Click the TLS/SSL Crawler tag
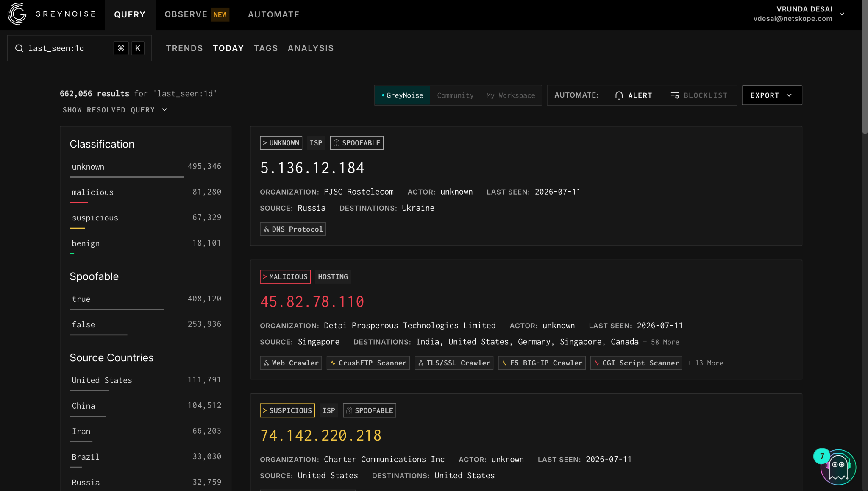 (454, 363)
